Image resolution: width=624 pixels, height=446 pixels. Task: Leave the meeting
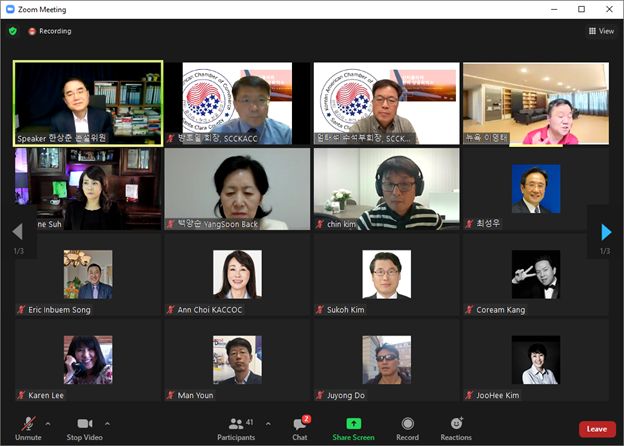tap(596, 428)
